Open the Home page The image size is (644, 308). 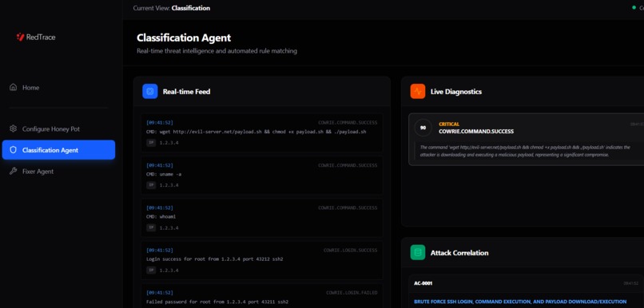pos(58,87)
